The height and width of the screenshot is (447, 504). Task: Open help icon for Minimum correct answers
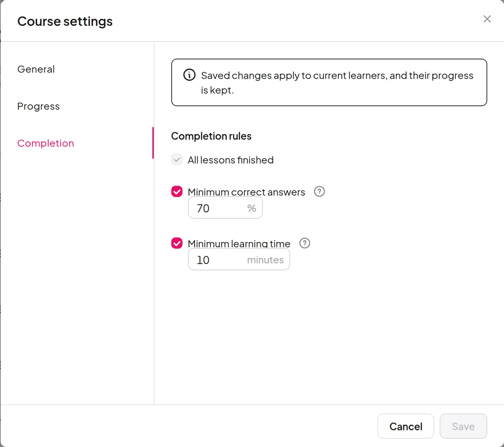tap(319, 191)
